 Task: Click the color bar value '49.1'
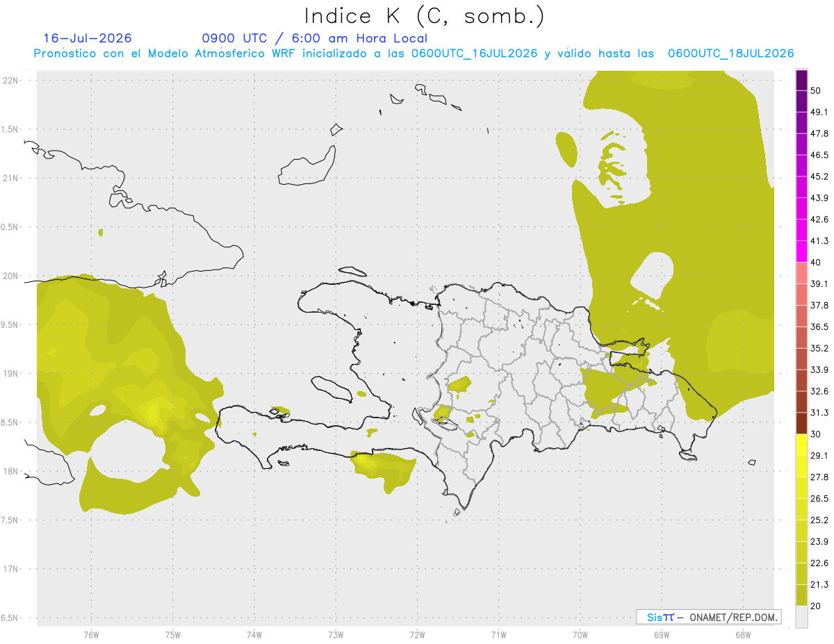[x=820, y=113]
